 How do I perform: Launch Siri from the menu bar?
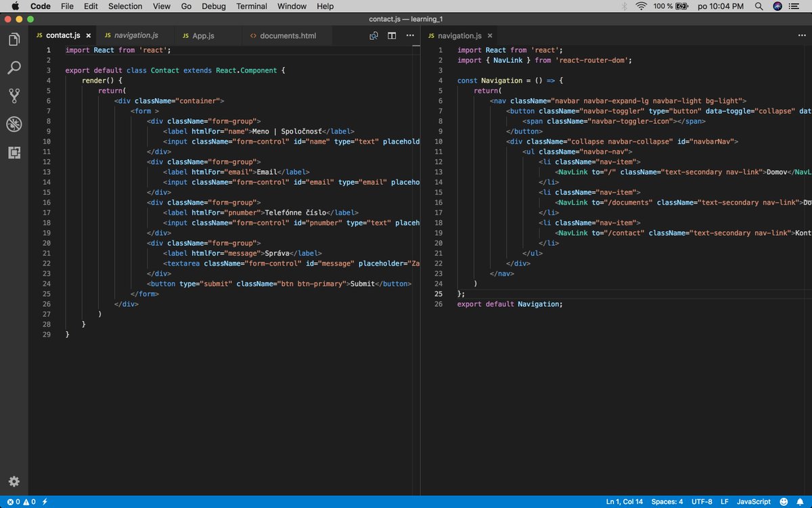(779, 6)
